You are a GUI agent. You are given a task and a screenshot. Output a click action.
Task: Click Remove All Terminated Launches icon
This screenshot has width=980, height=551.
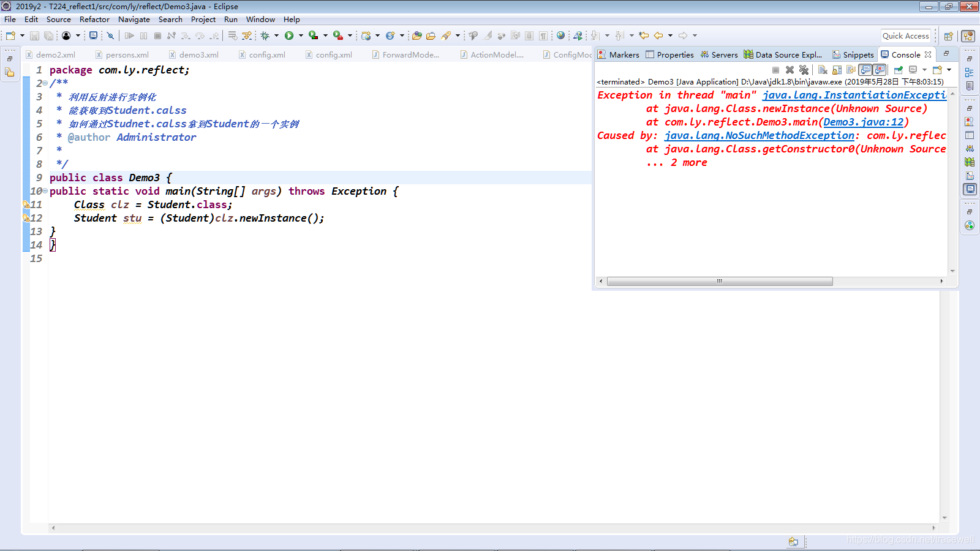pos(804,70)
